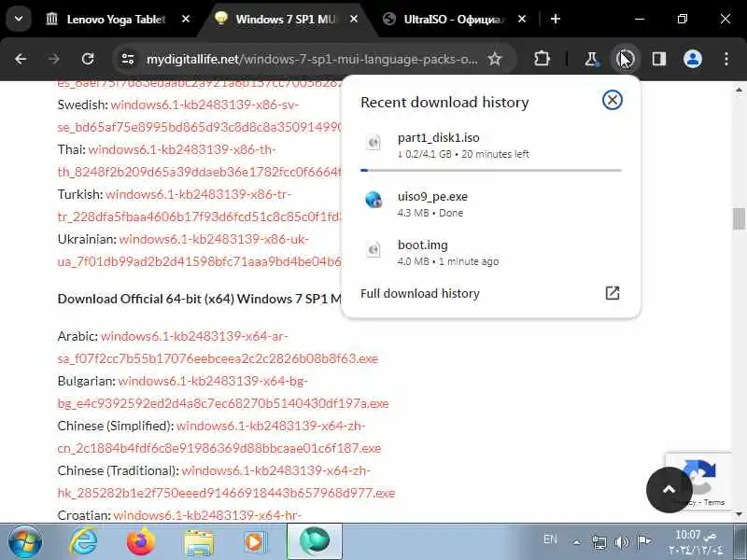Download the Bulgarian x64 language pack link

point(223,392)
